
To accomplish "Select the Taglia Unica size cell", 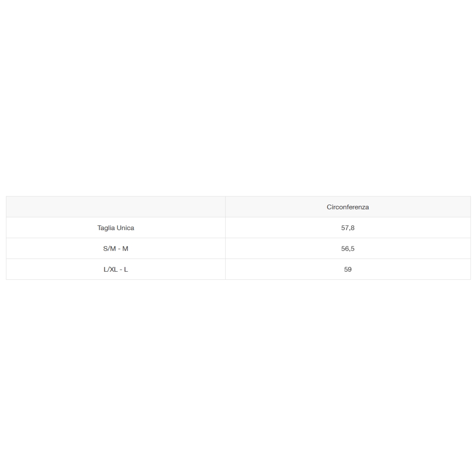I will [x=116, y=228].
